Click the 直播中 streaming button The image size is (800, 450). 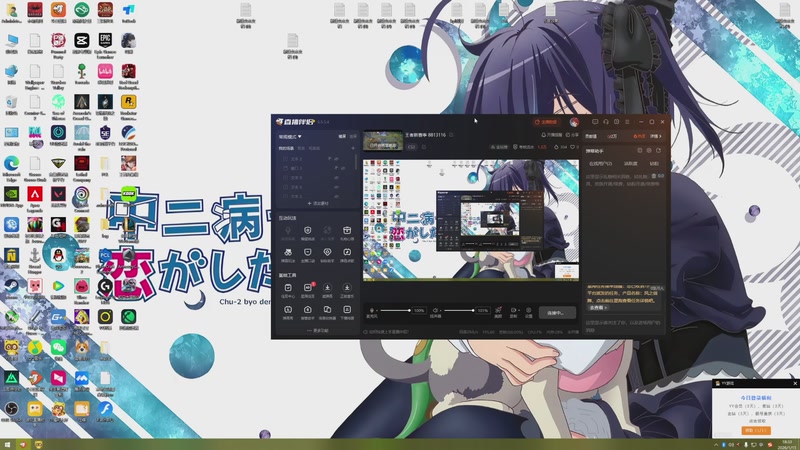557,313
